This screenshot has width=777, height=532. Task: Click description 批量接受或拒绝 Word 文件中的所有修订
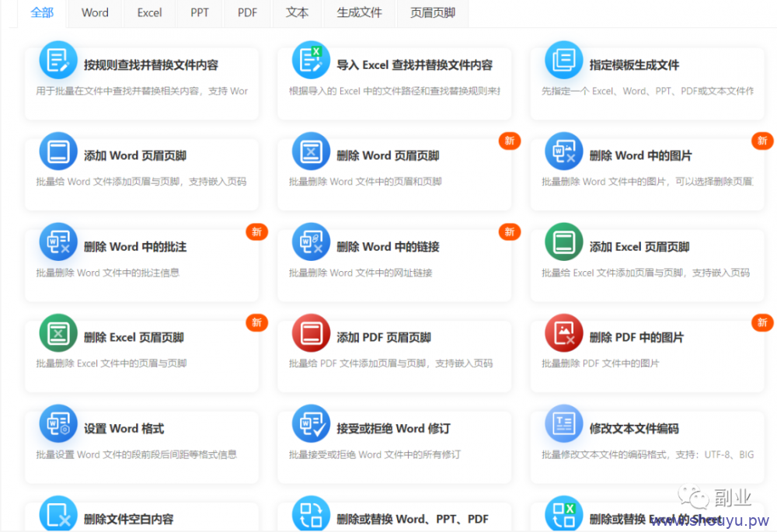375,455
